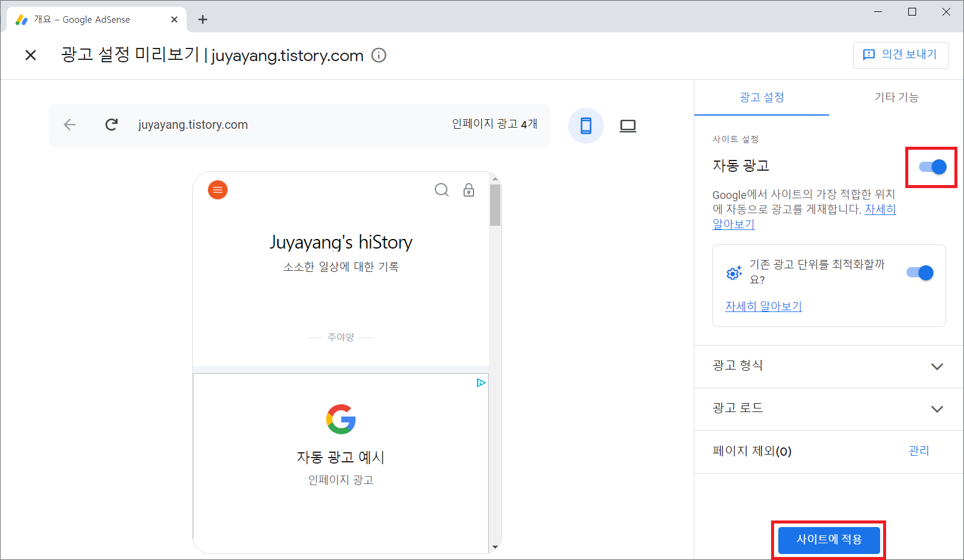Switch to desktop laptop preview
This screenshot has height=560, width=964.
pyautogui.click(x=628, y=126)
